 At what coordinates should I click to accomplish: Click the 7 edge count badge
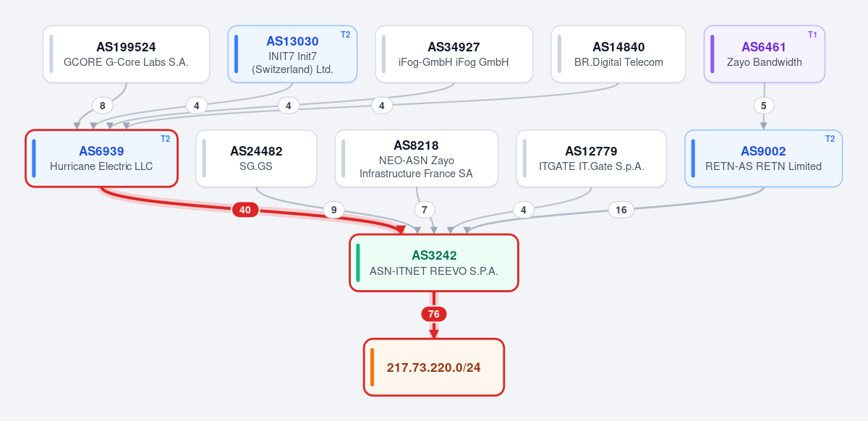[x=425, y=210]
